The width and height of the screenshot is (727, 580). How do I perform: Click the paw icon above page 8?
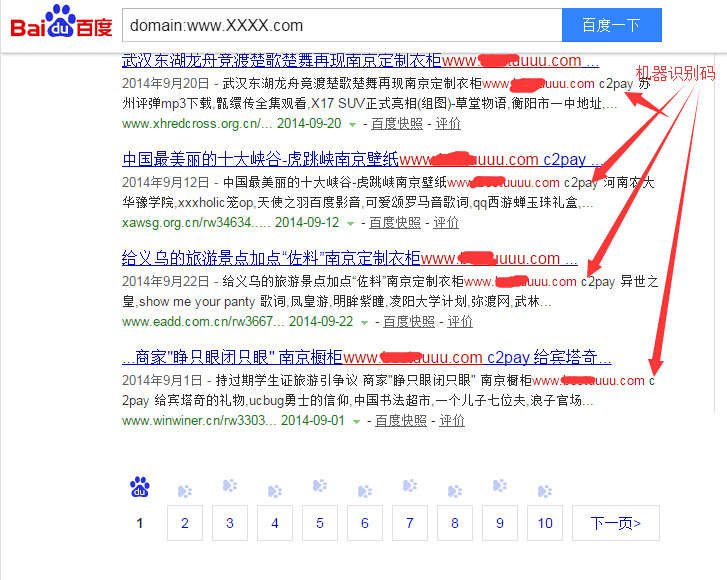point(454,487)
